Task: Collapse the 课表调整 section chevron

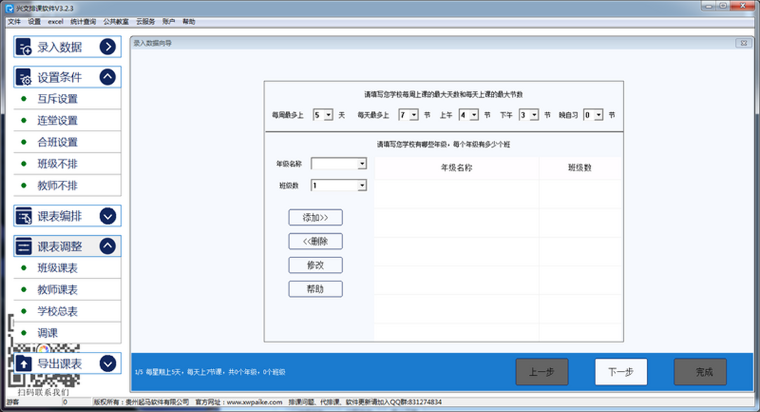Action: (108, 246)
